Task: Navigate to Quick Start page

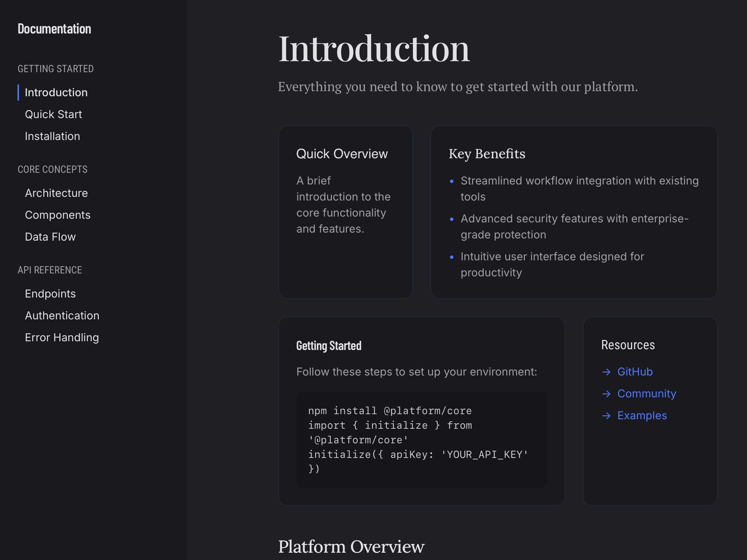Action: [x=53, y=114]
